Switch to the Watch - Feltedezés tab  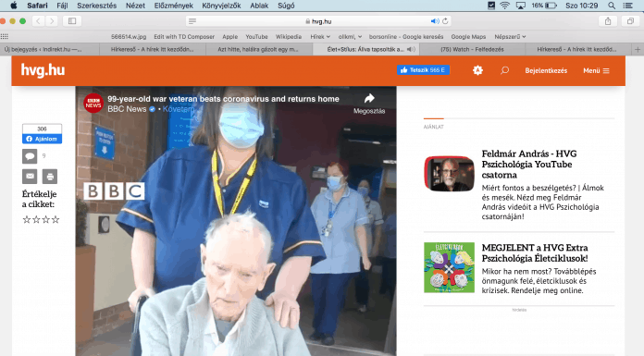coord(472,49)
